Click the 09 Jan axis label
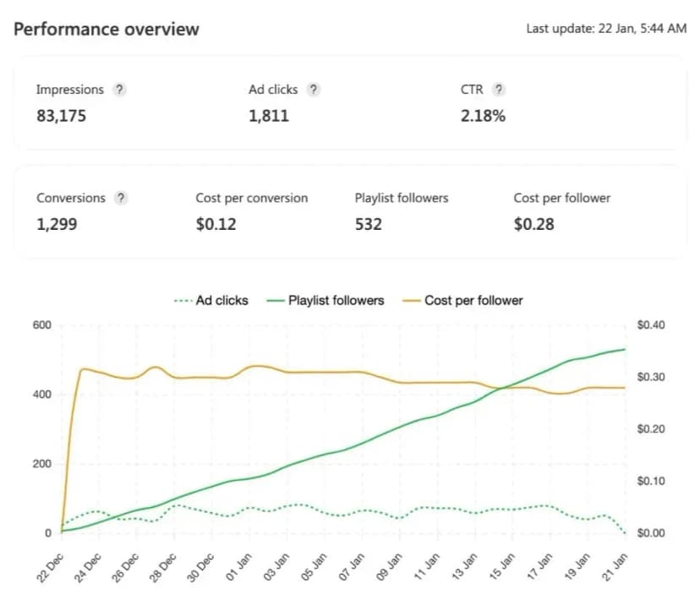Viewport: 700px width, 606px height. (389, 567)
